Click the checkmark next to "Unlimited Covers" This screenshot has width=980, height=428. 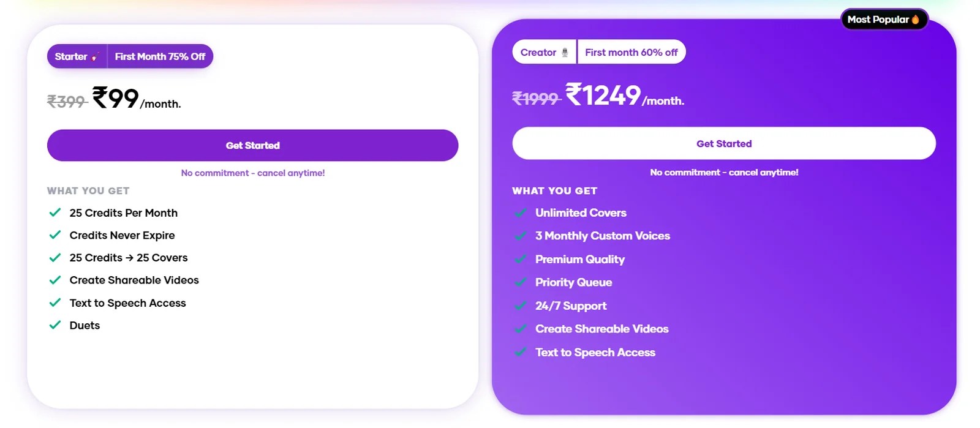click(521, 213)
